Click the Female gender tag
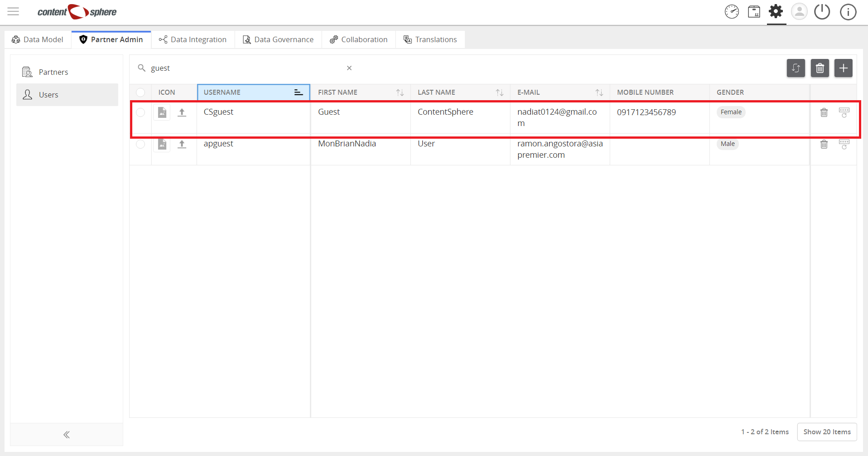Image resolution: width=868 pixels, height=456 pixels. coord(731,112)
